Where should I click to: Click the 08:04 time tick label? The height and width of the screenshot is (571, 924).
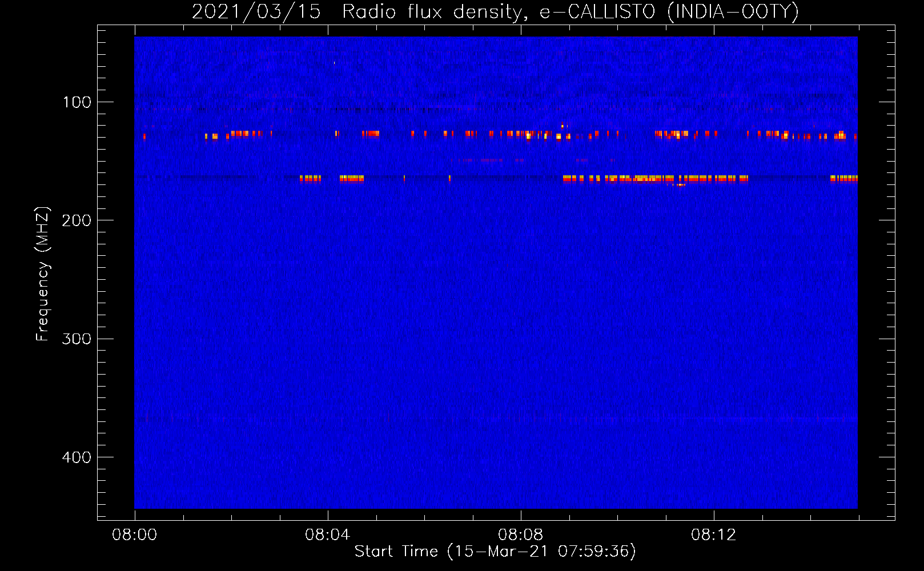pos(328,535)
